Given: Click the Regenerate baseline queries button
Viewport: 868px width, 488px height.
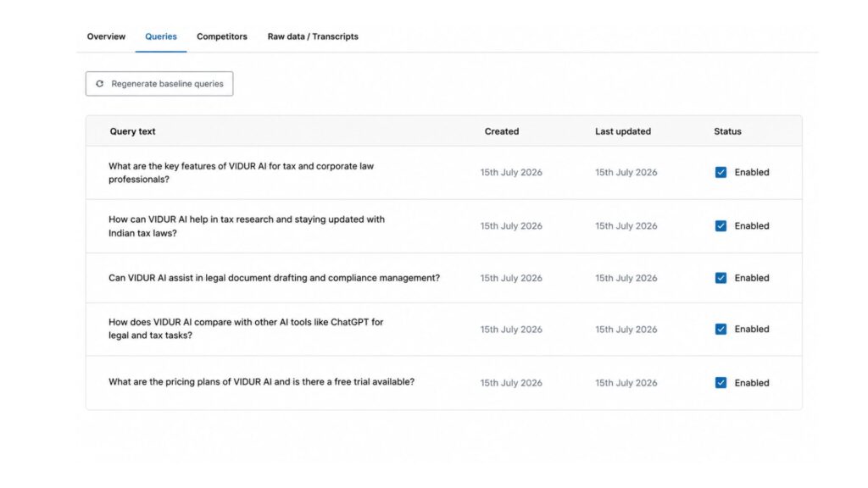Looking at the screenshot, I should (x=159, y=84).
